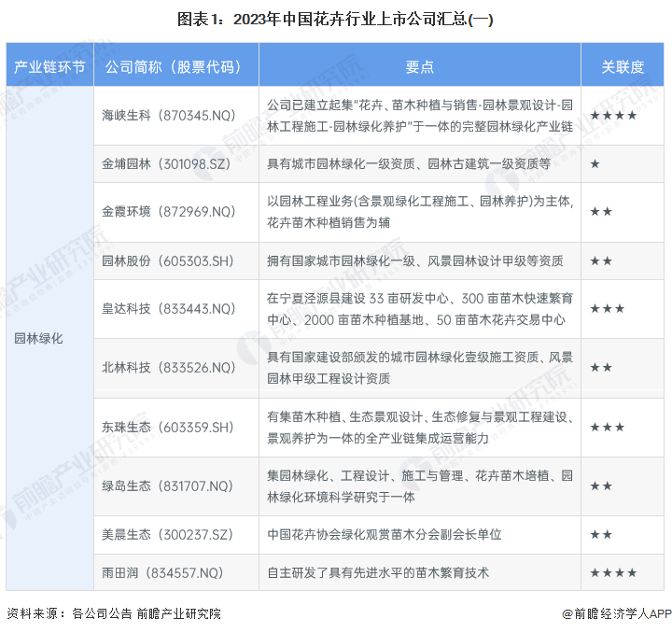The image size is (672, 633).
Task: Click the two-star rating in the 绿岛生态 row
Action: [x=601, y=486]
